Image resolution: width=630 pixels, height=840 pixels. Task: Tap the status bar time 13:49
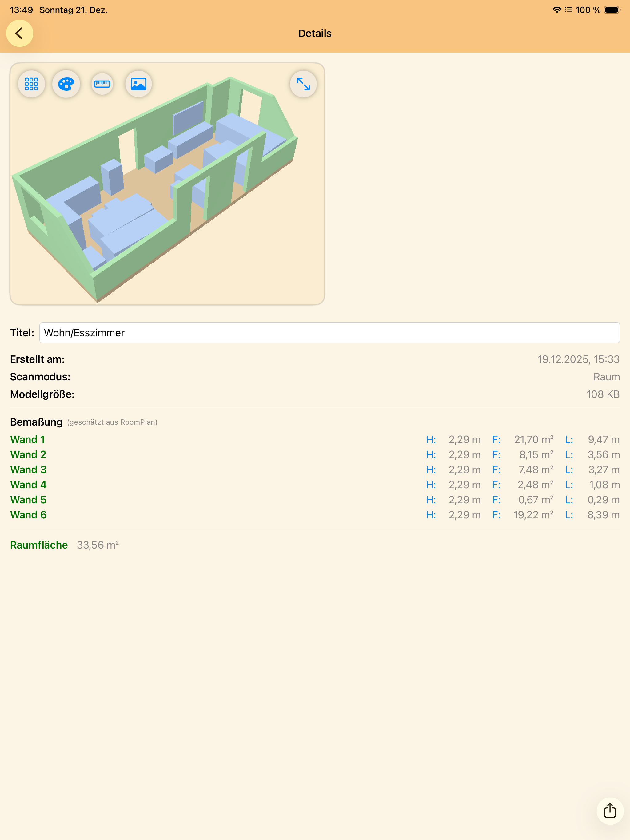coord(21,10)
